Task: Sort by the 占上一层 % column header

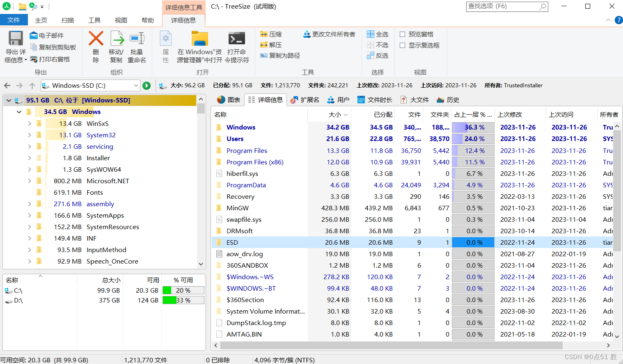Action: pyautogui.click(x=473, y=115)
